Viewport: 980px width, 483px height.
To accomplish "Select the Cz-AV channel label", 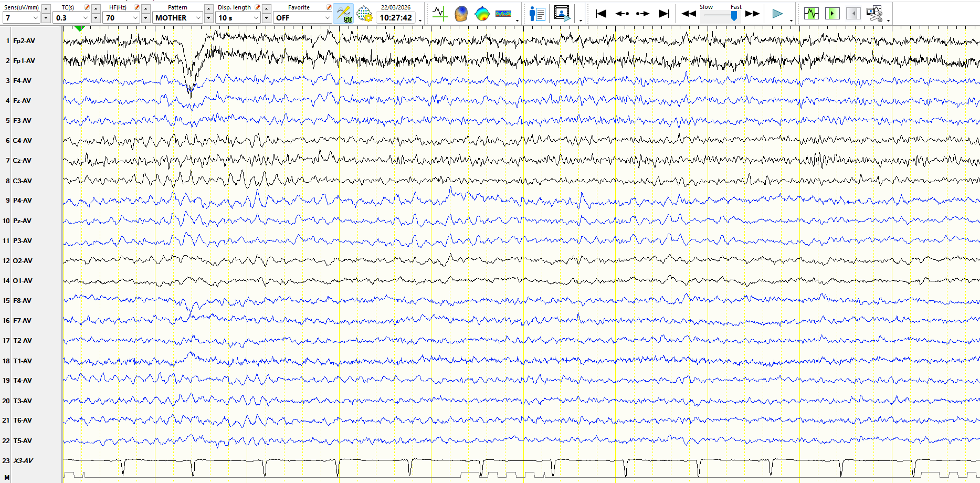I will (22, 161).
